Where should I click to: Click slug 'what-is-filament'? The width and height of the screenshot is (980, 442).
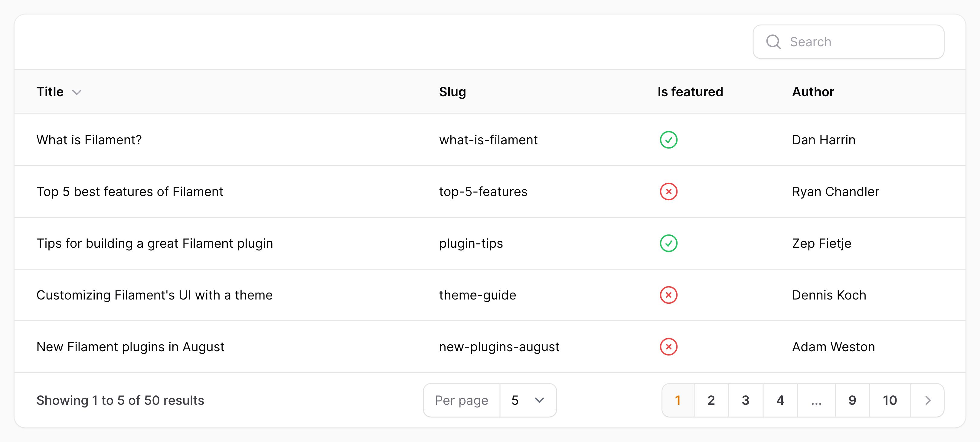tap(488, 139)
